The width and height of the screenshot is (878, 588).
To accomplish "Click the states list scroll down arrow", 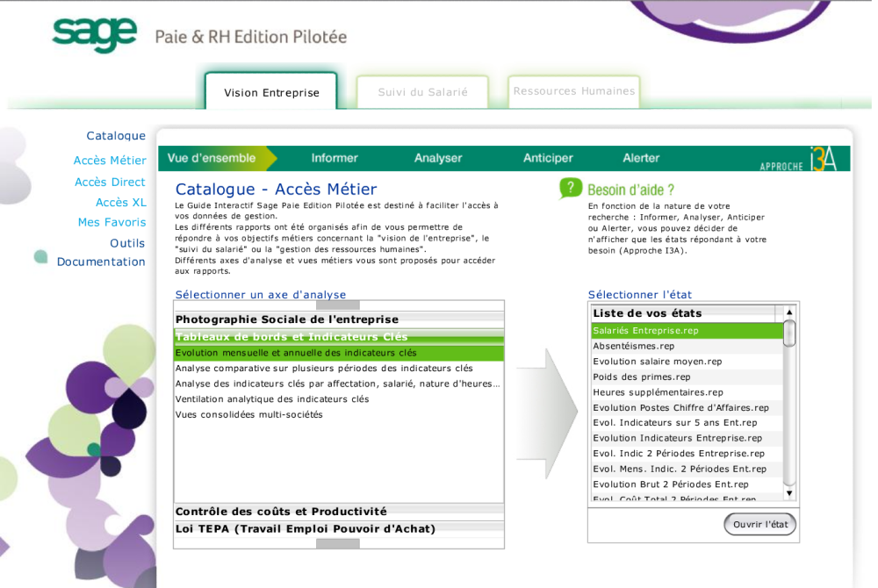I will (x=789, y=493).
